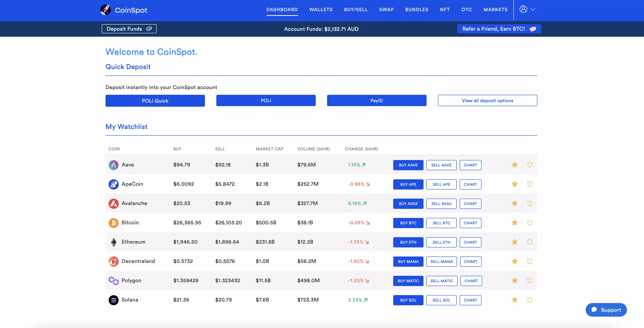Unfavorite Bitcoin with the star icon
This screenshot has height=328, width=644.
[514, 222]
